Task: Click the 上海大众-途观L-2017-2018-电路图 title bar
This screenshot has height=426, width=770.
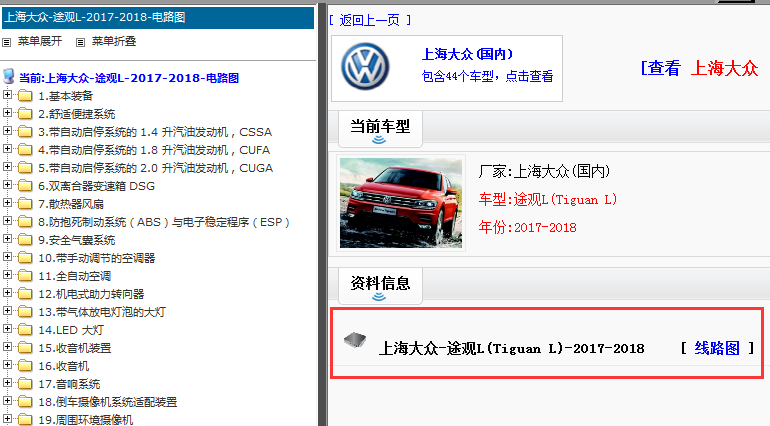Action: click(x=158, y=18)
